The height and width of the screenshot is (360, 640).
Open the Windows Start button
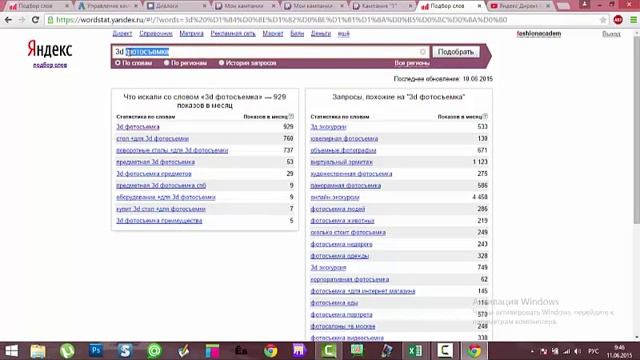click(x=11, y=351)
